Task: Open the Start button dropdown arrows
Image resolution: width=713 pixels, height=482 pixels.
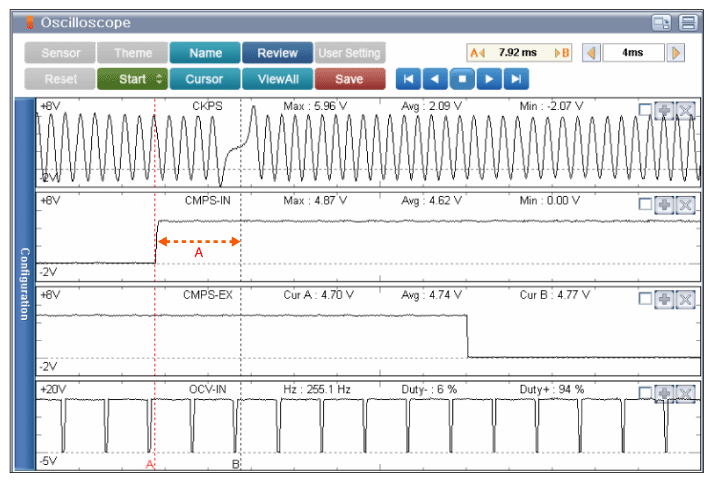Action: pyautogui.click(x=159, y=79)
